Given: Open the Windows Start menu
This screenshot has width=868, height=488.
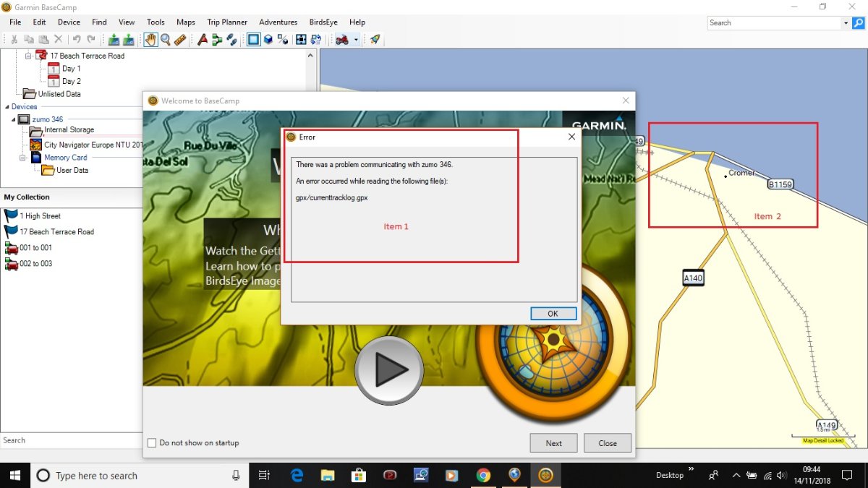Looking at the screenshot, I should pos(14,475).
